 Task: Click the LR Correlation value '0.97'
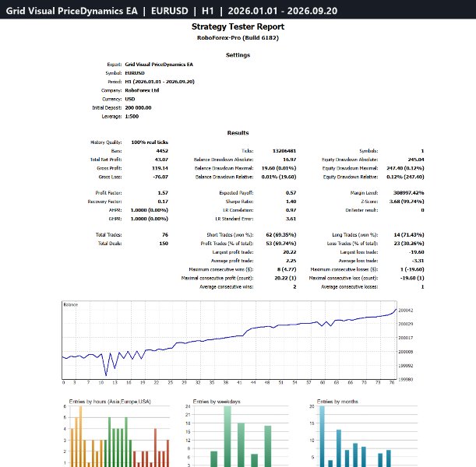click(291, 210)
